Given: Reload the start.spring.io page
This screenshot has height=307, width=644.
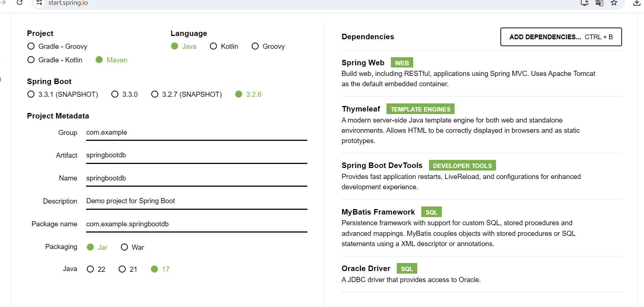Looking at the screenshot, I should pyautogui.click(x=20, y=3).
